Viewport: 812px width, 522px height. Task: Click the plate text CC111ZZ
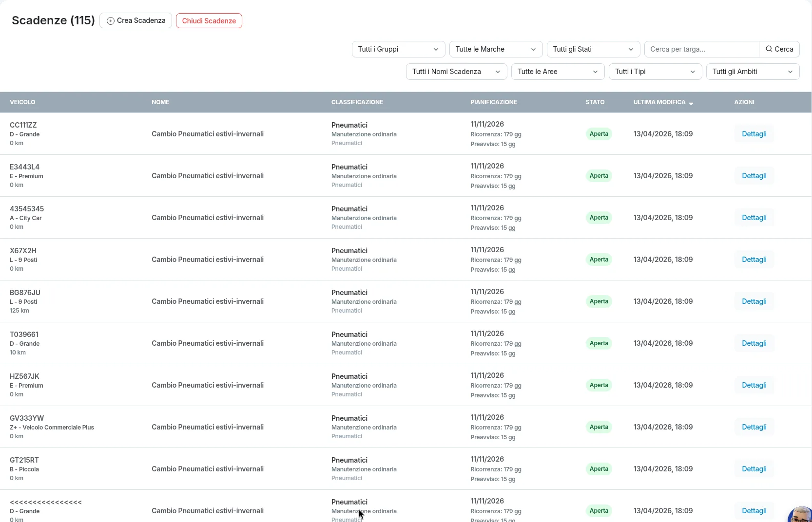[23, 125]
